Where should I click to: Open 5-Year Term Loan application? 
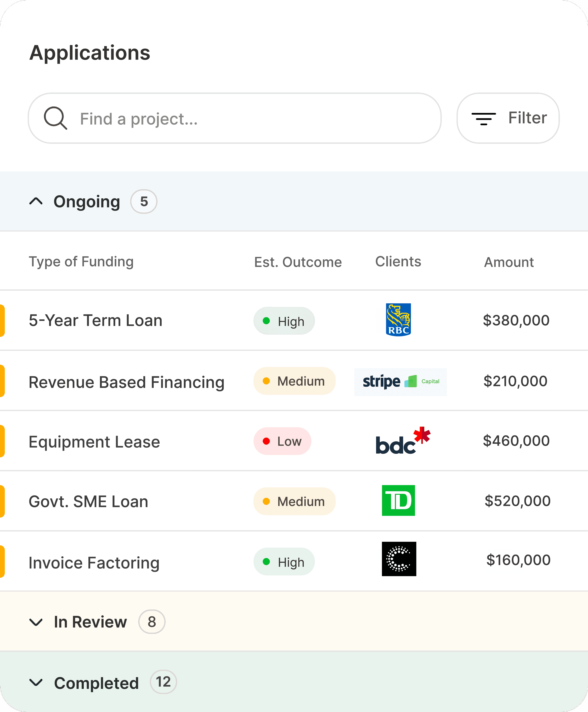pos(95,320)
